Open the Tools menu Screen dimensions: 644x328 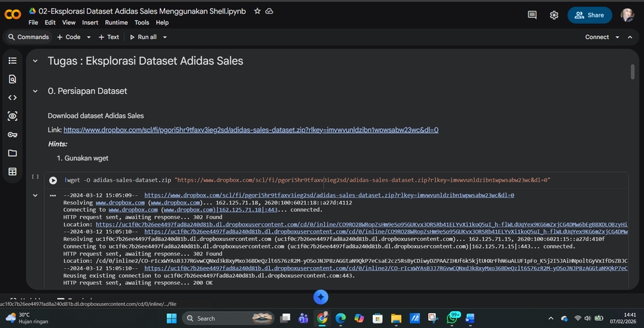click(142, 23)
